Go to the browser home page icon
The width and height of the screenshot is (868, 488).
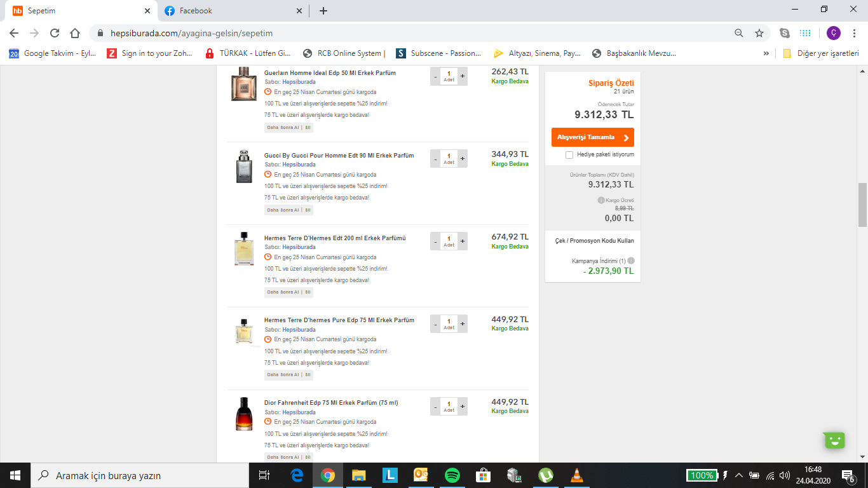(x=75, y=33)
